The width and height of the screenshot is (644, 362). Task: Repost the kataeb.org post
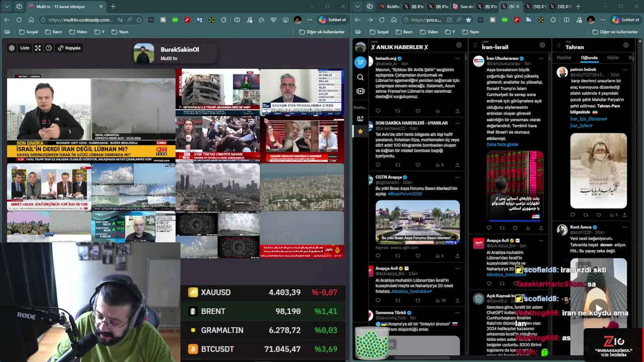pyautogui.click(x=397, y=111)
